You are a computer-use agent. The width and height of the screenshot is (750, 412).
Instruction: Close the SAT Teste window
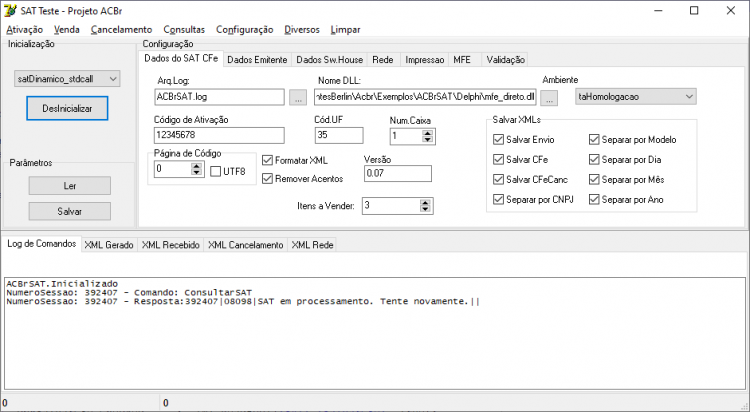(x=730, y=11)
